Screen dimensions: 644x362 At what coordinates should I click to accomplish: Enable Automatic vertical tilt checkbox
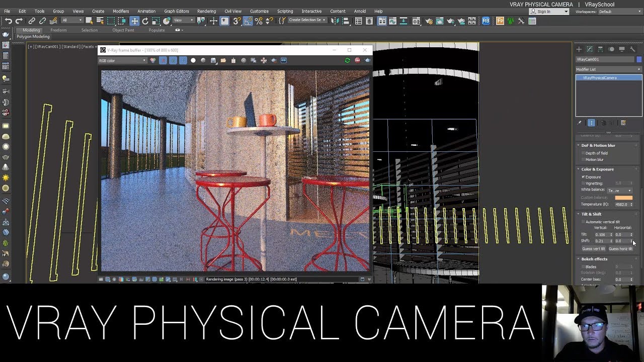[x=583, y=222]
